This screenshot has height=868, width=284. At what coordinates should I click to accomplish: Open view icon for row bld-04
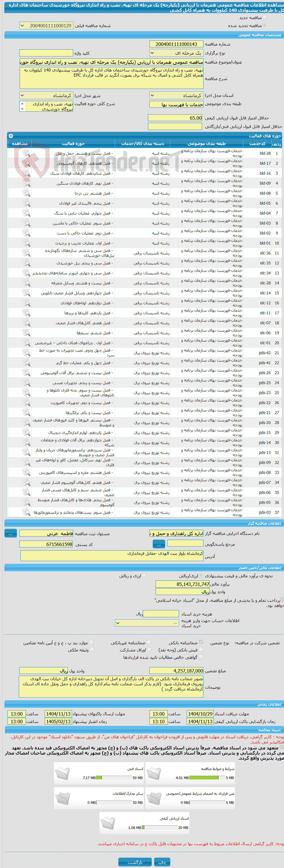(26, 213)
